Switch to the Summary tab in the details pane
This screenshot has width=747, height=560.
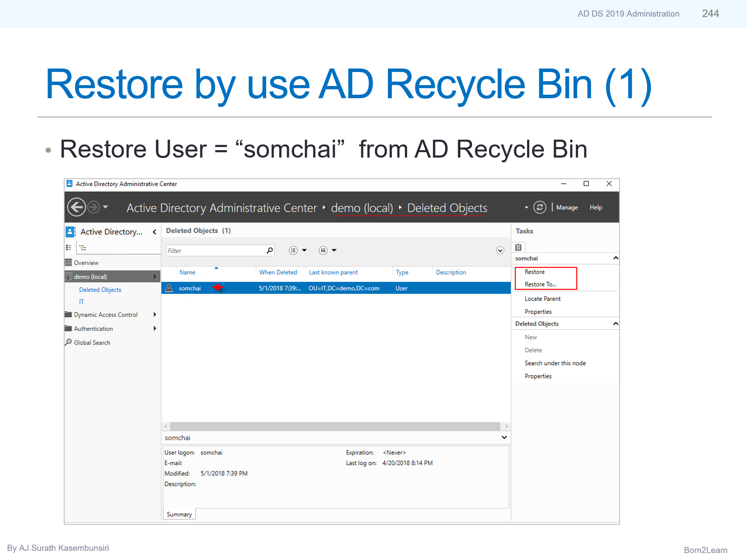coord(179,514)
